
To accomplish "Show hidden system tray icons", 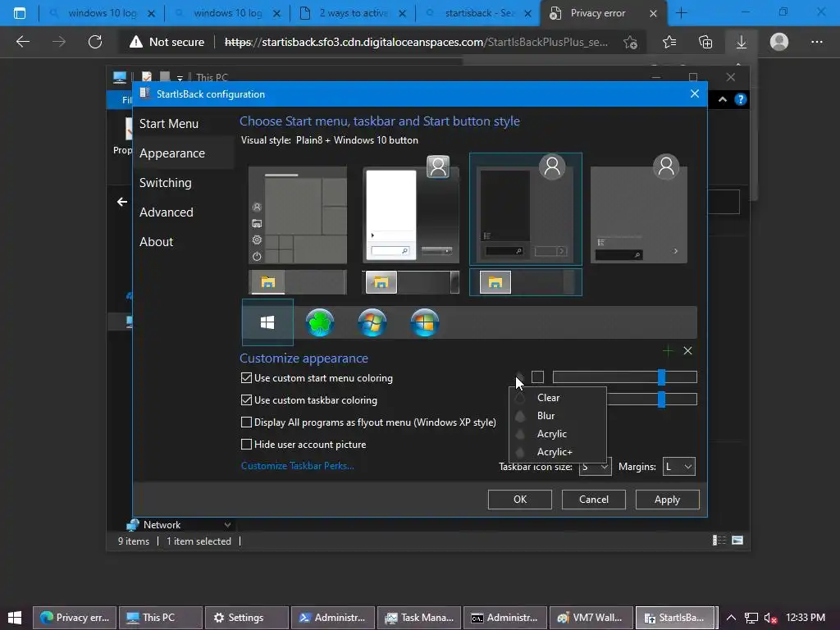I will click(x=731, y=618).
